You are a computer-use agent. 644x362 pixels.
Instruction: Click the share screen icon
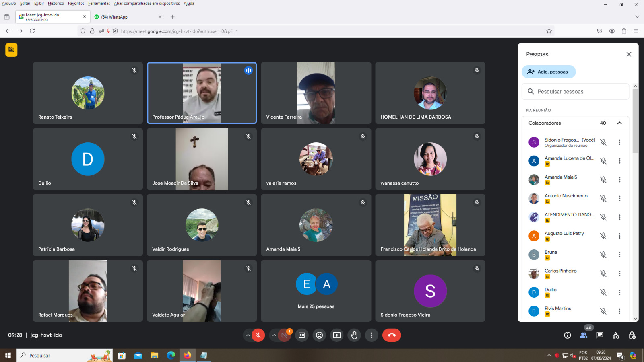(337, 335)
